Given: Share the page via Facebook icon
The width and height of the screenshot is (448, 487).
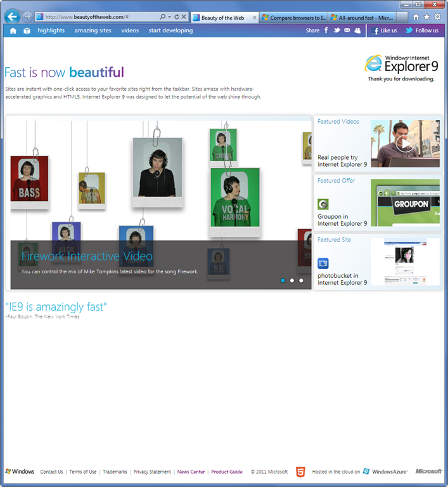Looking at the screenshot, I should [x=326, y=30].
